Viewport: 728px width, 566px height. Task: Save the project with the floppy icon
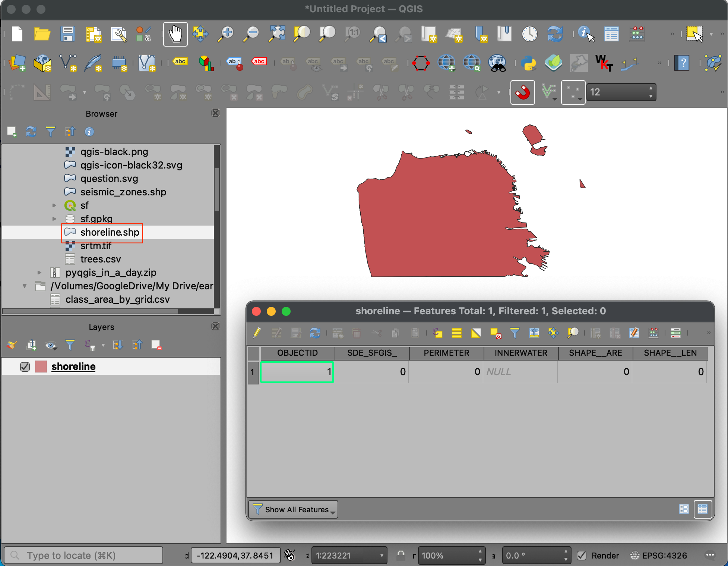click(x=68, y=34)
